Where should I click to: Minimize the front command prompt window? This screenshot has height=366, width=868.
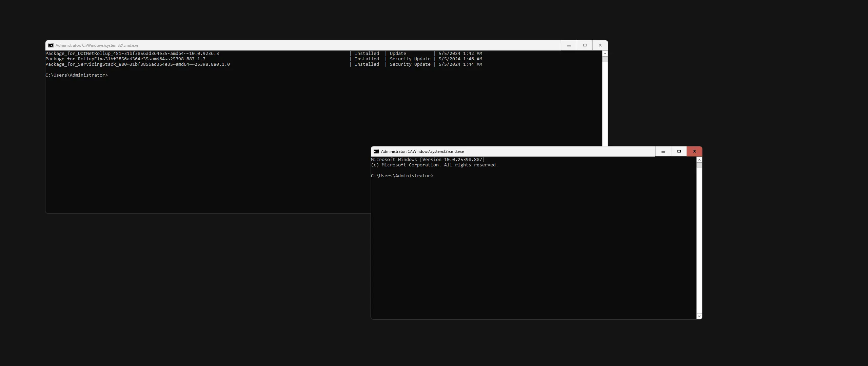coord(663,151)
